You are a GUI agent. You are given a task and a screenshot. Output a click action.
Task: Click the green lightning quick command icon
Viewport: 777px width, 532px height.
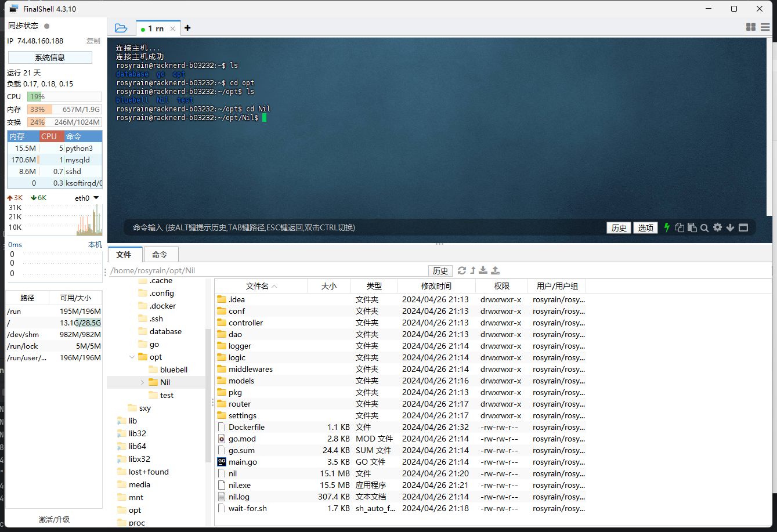[667, 227]
